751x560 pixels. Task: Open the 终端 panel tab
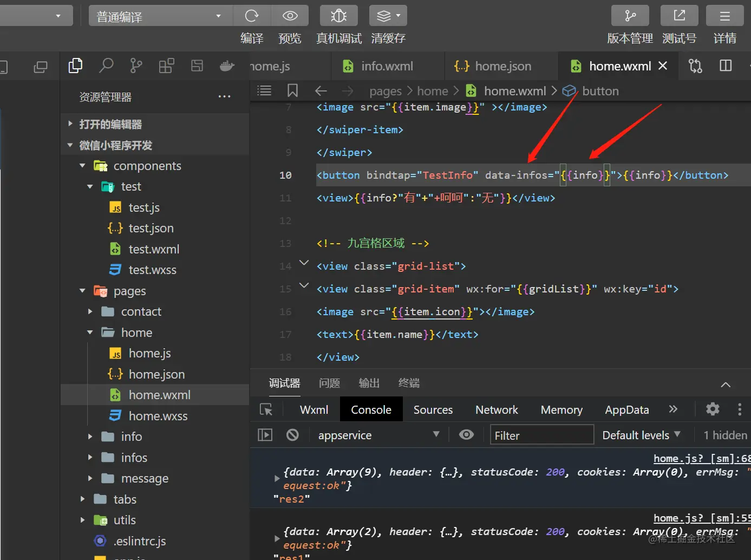[x=409, y=383]
